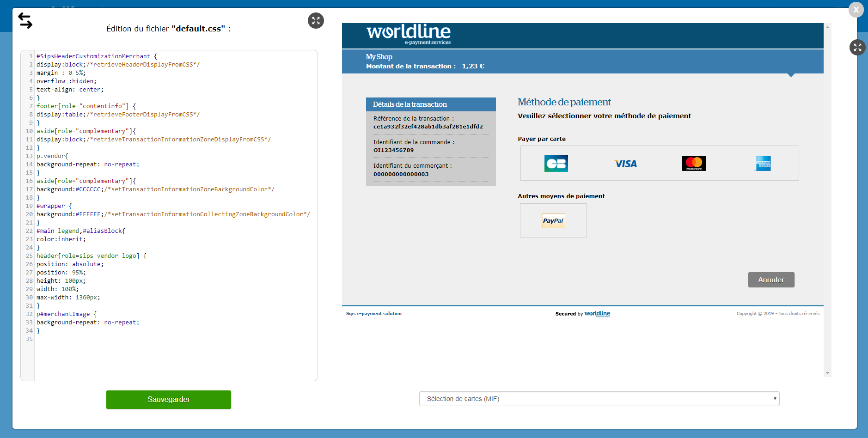Click the Copyright 2019 footer text

[778, 314]
